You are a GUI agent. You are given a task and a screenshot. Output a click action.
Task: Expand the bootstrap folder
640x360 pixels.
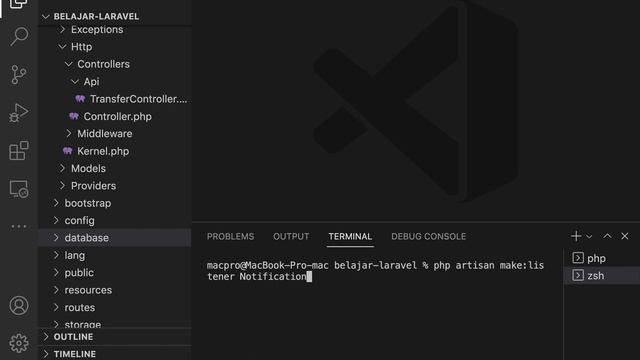pyautogui.click(x=56, y=203)
